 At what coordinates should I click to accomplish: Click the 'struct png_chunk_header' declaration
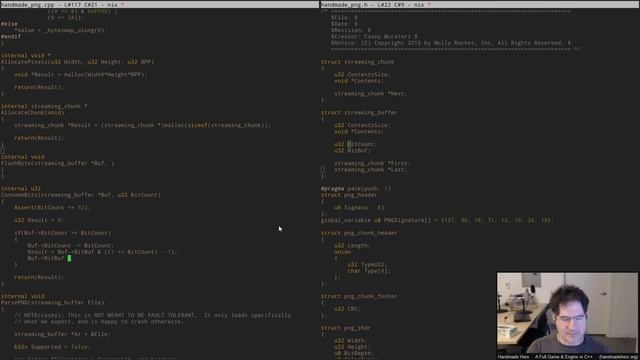[x=359, y=233]
